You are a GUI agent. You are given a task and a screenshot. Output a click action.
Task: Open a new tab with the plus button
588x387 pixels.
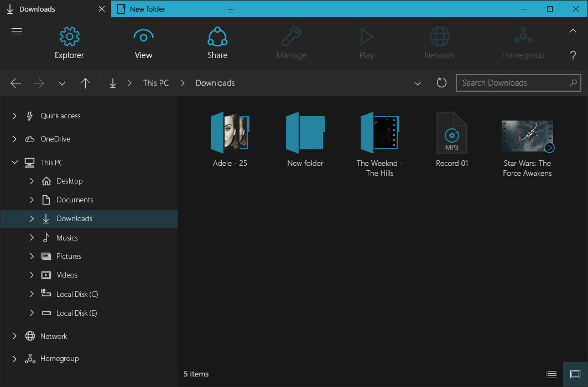click(x=231, y=9)
